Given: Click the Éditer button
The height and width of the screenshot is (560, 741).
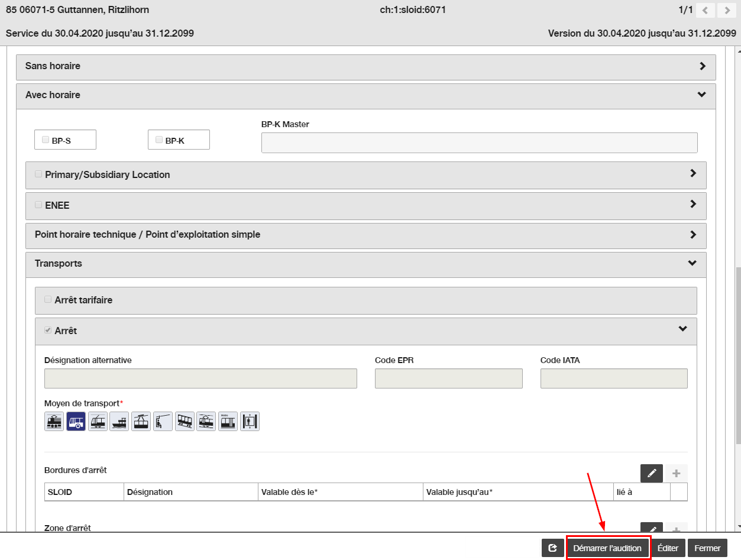Looking at the screenshot, I should pyautogui.click(x=668, y=548).
